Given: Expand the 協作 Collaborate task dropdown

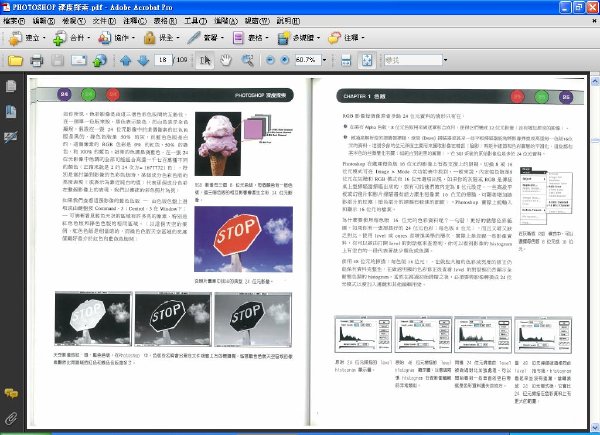Looking at the screenshot, I should [133, 38].
